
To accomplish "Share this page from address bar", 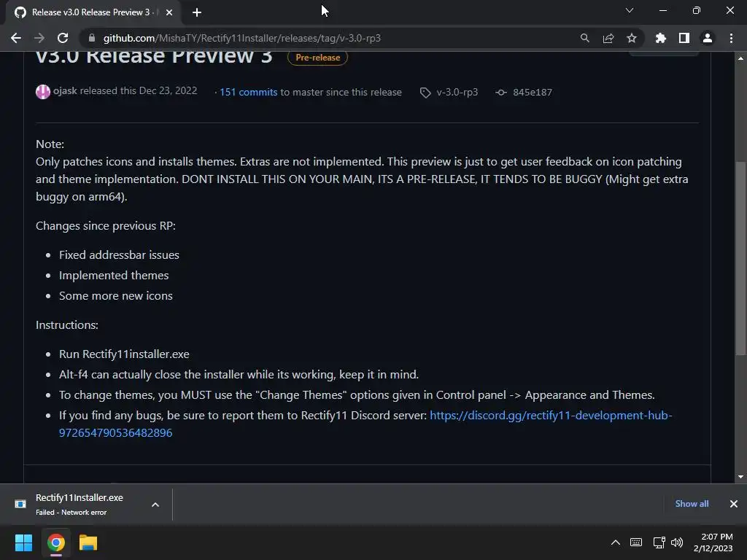I will point(608,38).
